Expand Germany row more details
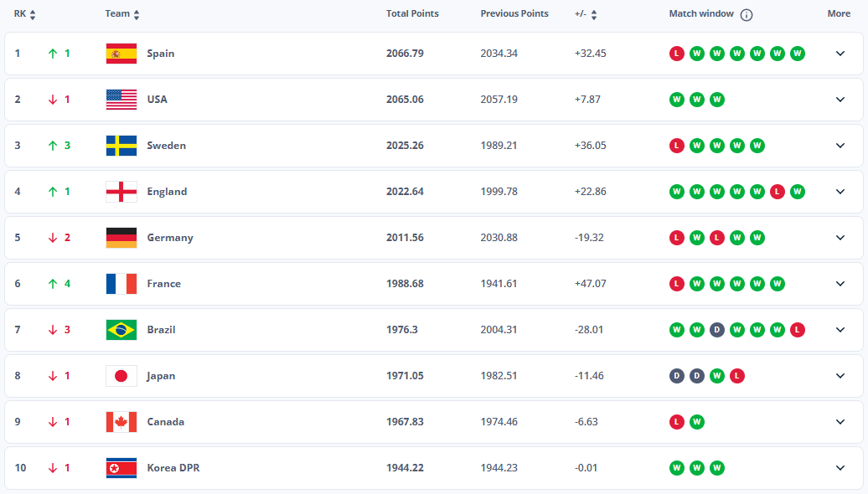 tap(840, 238)
